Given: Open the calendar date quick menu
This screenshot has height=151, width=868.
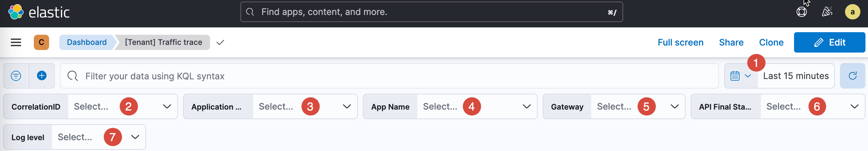Looking at the screenshot, I should click(x=740, y=76).
